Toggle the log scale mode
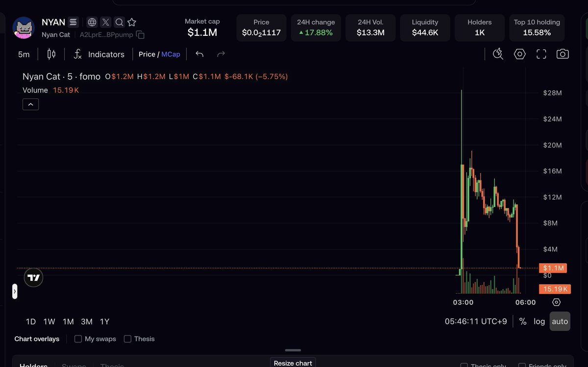Image resolution: width=588 pixels, height=367 pixels. pos(539,321)
